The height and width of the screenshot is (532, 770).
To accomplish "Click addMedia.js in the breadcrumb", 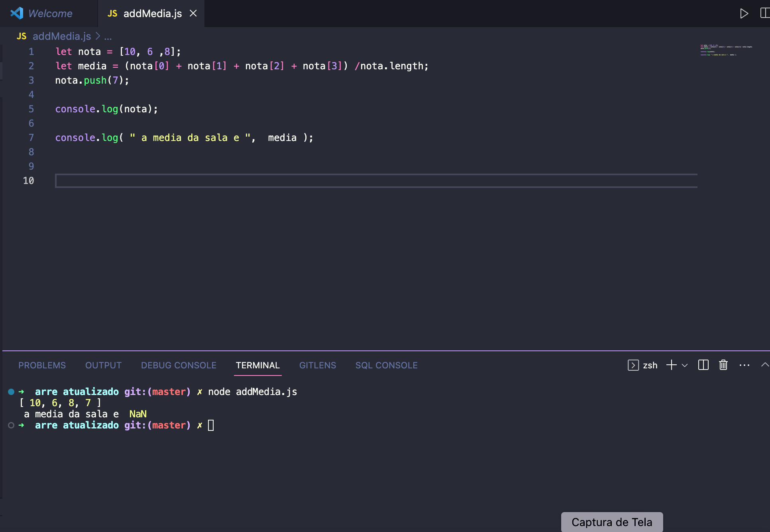I will [62, 36].
